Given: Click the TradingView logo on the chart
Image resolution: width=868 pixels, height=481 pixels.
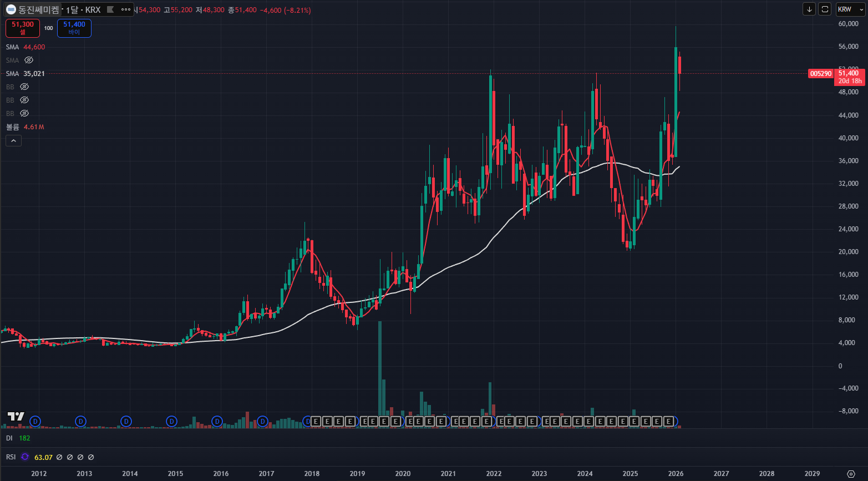Looking at the screenshot, I should click(16, 417).
